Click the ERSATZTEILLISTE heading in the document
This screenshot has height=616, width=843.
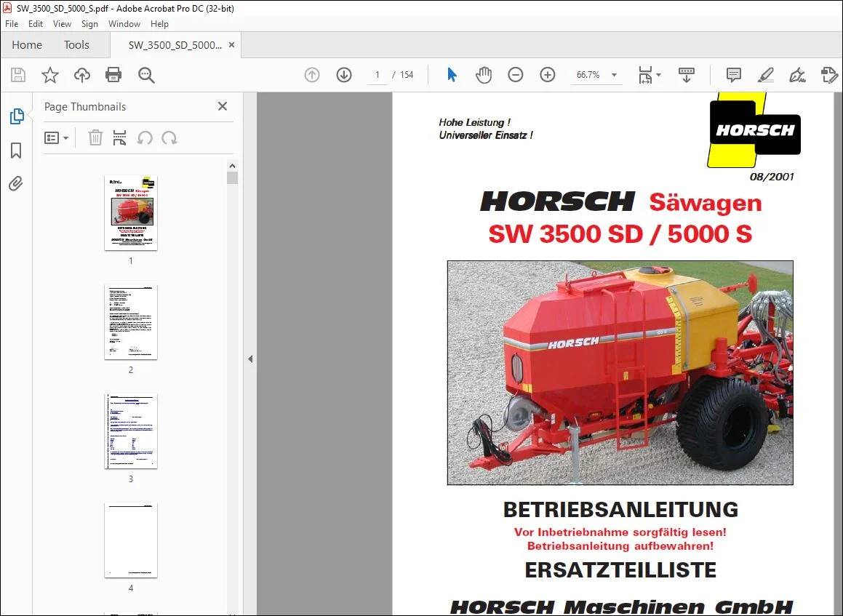[620, 570]
